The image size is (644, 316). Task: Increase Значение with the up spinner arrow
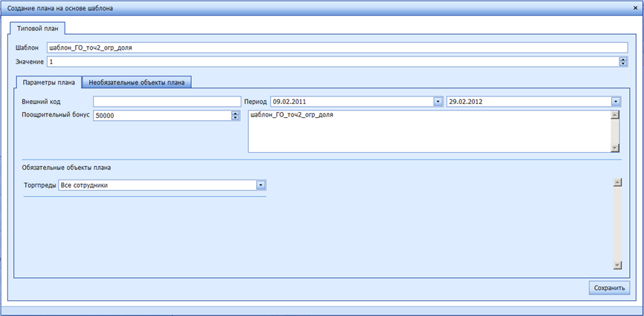point(622,59)
